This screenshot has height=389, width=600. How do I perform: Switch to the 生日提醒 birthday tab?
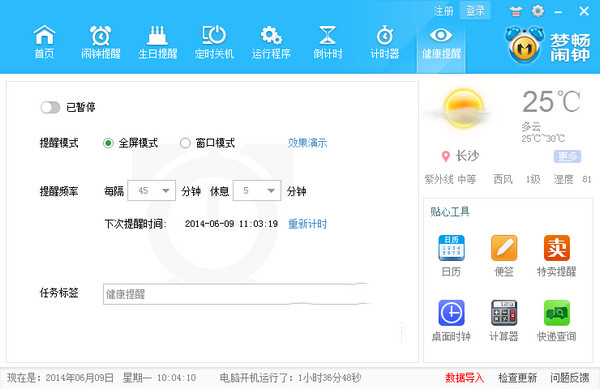(x=158, y=42)
